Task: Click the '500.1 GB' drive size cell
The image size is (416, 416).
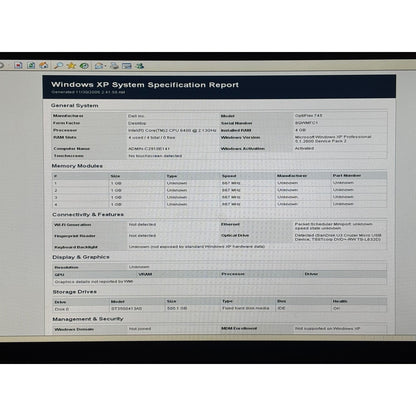Action: pyautogui.click(x=177, y=309)
